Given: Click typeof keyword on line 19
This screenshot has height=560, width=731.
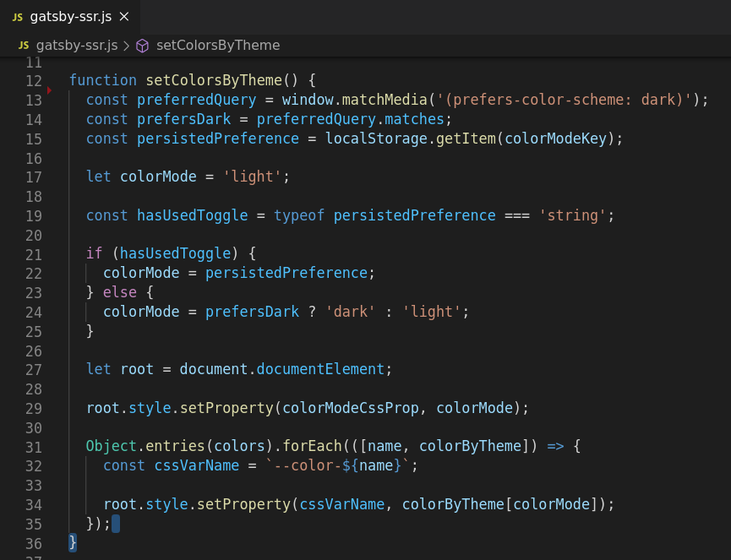Looking at the screenshot, I should tap(299, 215).
